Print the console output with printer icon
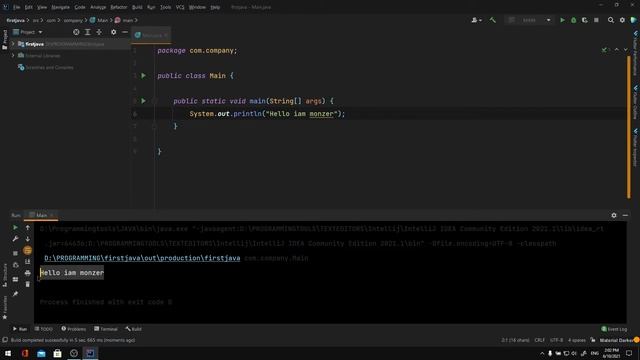The image size is (640, 360). (28, 273)
